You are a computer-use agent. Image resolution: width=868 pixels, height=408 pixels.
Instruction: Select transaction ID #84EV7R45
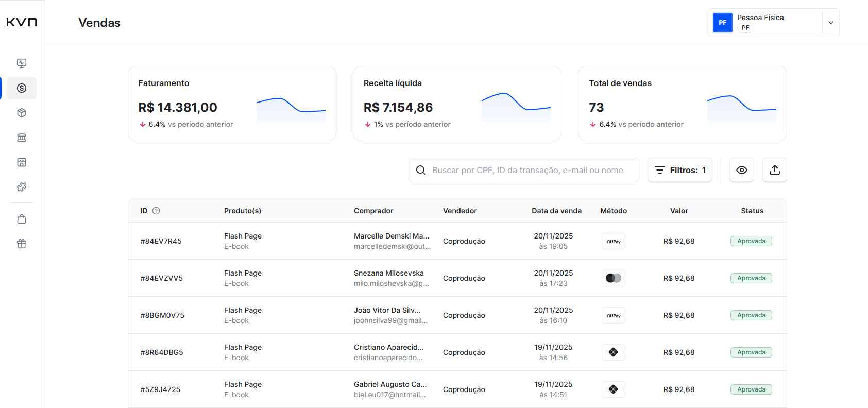(161, 241)
